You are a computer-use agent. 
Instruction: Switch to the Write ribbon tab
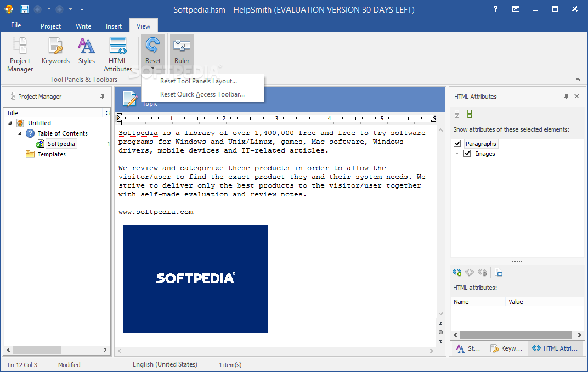point(83,26)
